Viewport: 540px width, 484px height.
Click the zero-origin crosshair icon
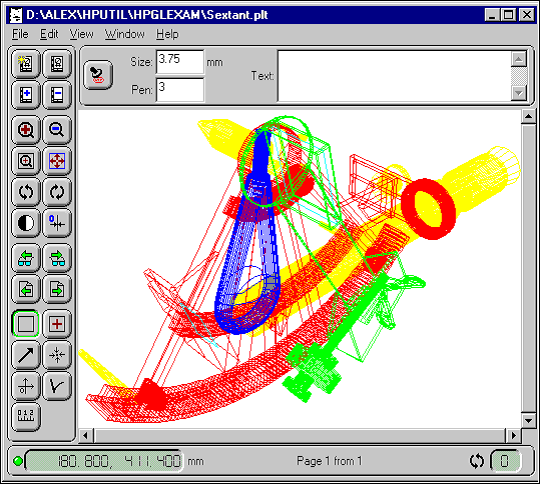pyautogui.click(x=57, y=223)
